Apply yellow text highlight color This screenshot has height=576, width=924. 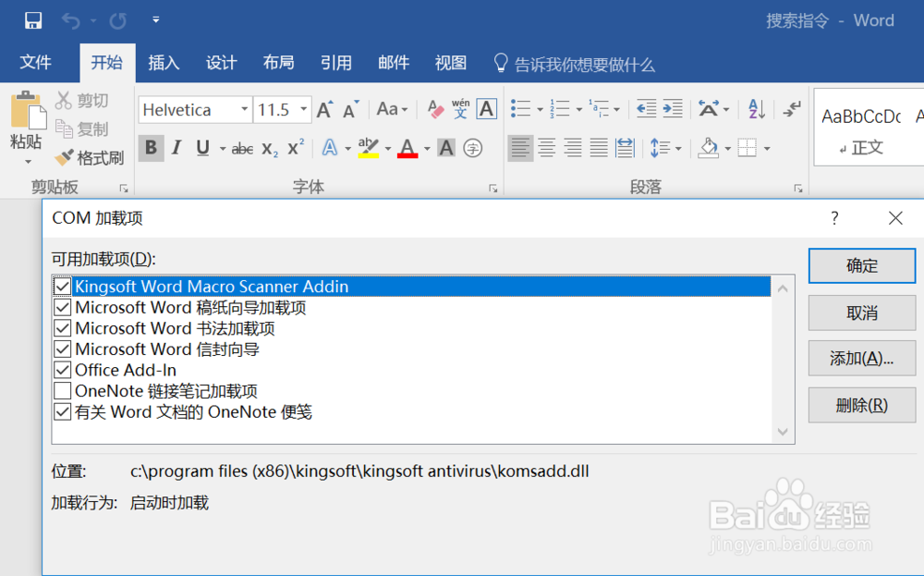click(369, 148)
